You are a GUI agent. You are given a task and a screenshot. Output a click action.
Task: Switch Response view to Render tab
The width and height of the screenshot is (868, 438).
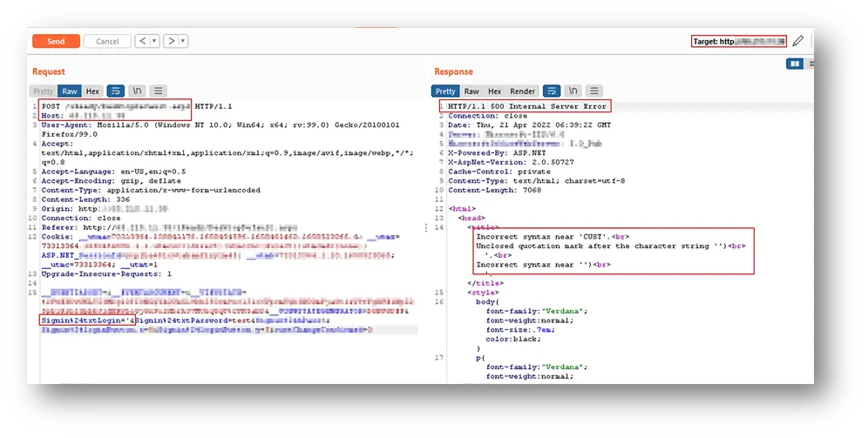click(x=523, y=91)
